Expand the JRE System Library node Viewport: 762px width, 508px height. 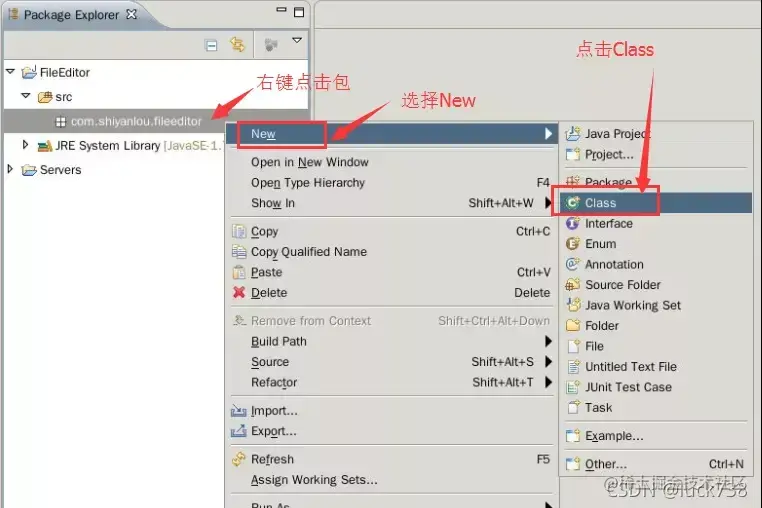[25, 144]
